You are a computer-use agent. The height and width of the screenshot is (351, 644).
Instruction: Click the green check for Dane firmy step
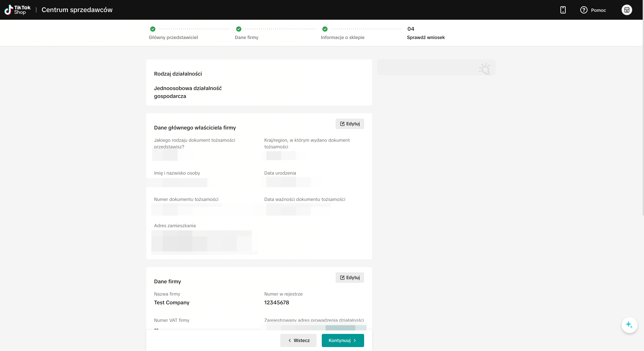(x=238, y=29)
